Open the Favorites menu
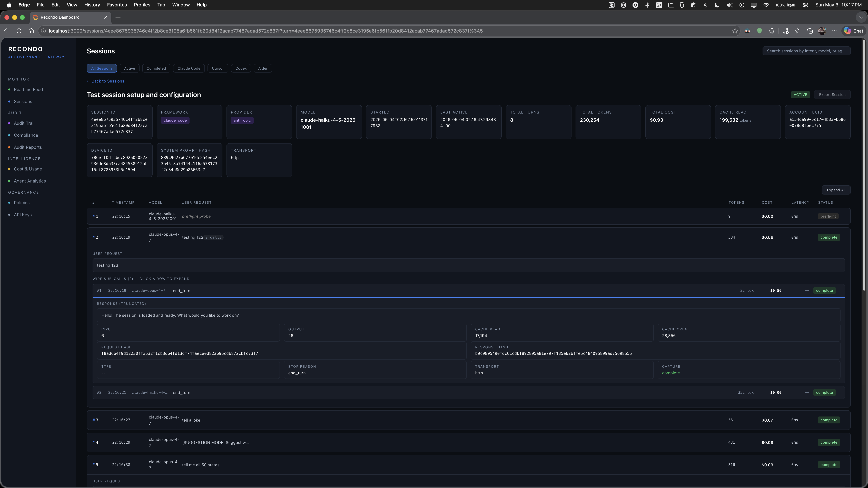This screenshot has width=868, height=488. [117, 5]
